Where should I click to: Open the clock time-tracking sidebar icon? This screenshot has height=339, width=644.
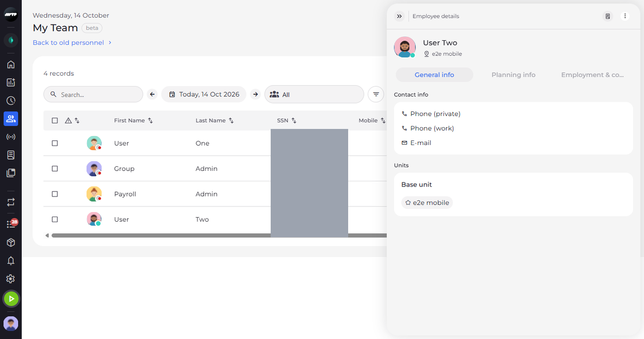pyautogui.click(x=11, y=101)
